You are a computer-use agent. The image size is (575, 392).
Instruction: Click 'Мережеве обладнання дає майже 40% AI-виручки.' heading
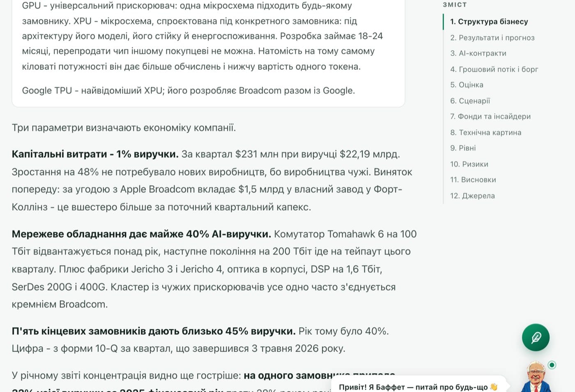[x=141, y=234]
